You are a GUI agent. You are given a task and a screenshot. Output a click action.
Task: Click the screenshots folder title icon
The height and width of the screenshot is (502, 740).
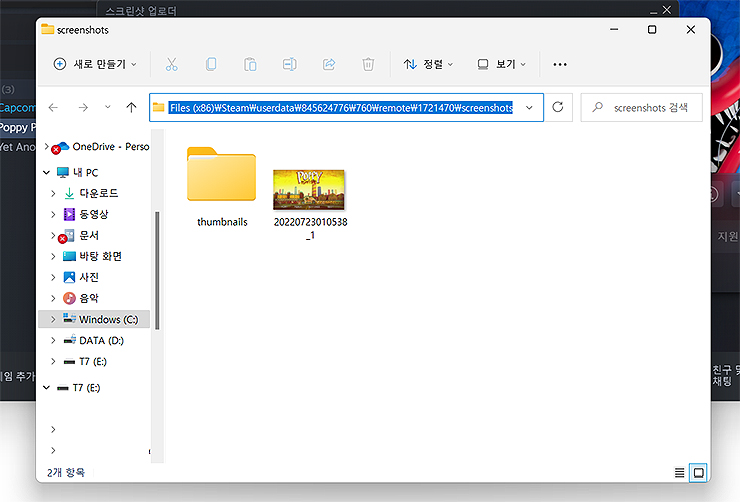[x=47, y=29]
